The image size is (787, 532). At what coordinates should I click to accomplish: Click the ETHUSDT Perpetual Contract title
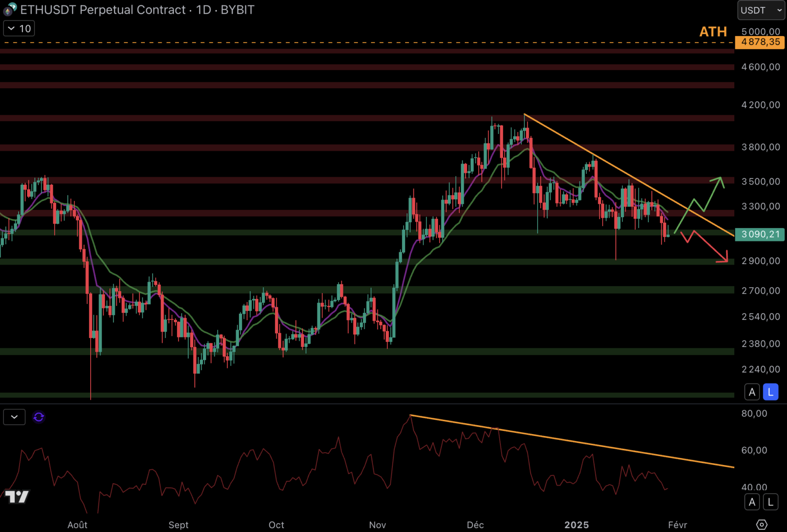(x=103, y=10)
